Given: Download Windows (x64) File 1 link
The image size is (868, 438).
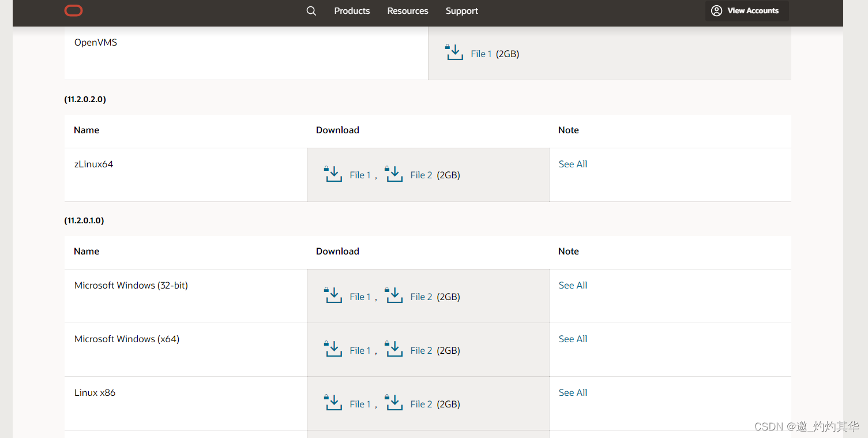Looking at the screenshot, I should [360, 351].
